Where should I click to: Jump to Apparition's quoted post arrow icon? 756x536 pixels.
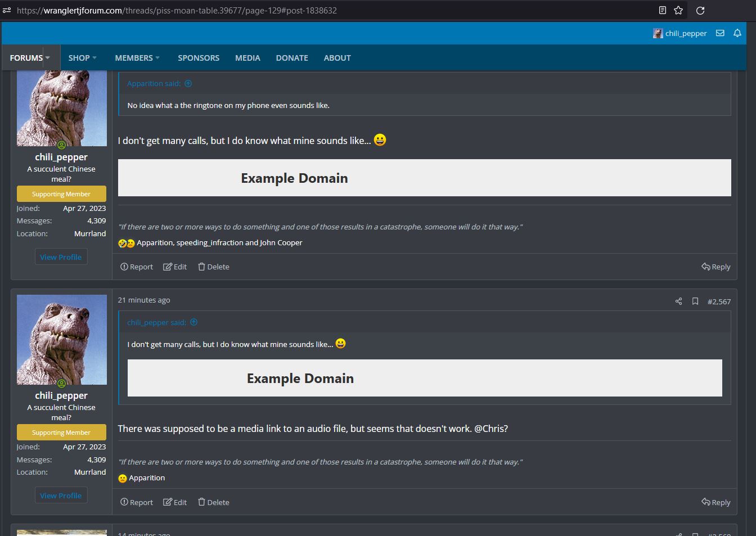(x=188, y=84)
